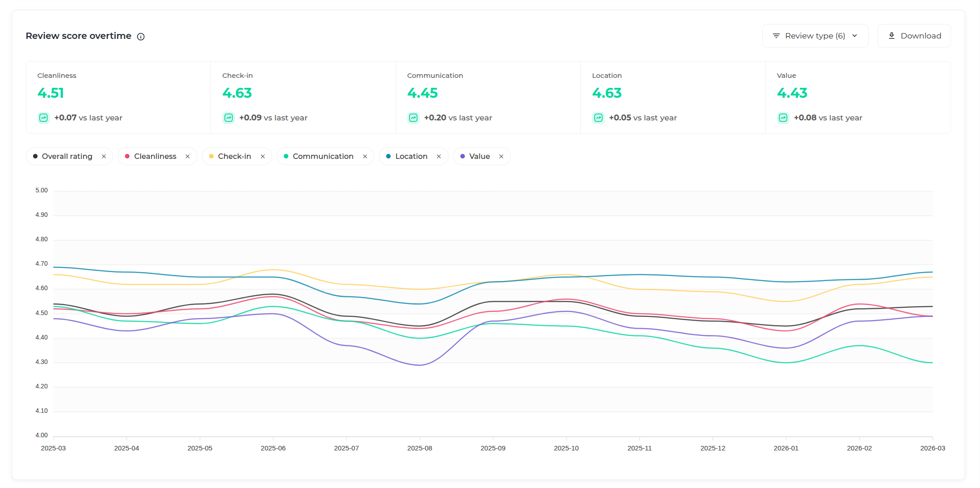Click the filter icon in Review type
The width and height of the screenshot is (980, 488).
point(776,36)
